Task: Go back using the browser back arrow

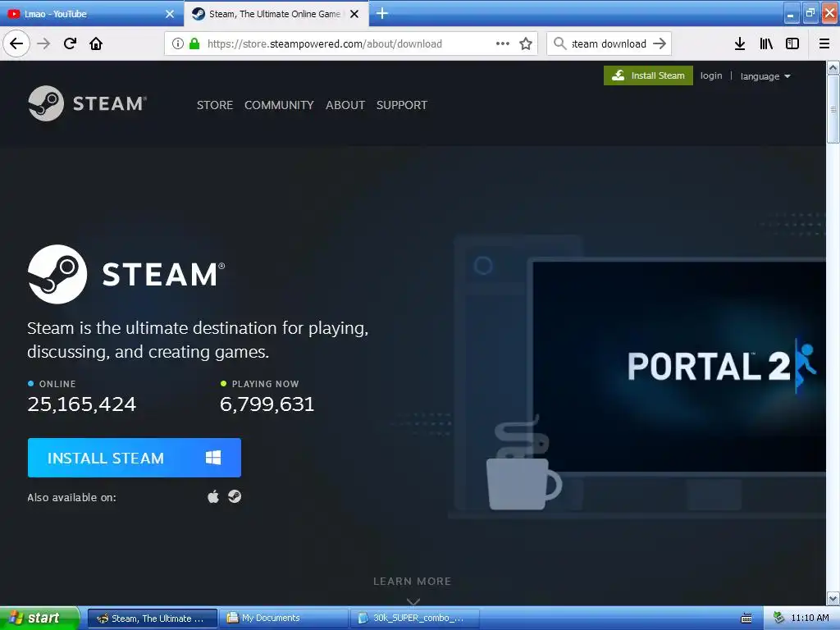Action: (x=16, y=43)
